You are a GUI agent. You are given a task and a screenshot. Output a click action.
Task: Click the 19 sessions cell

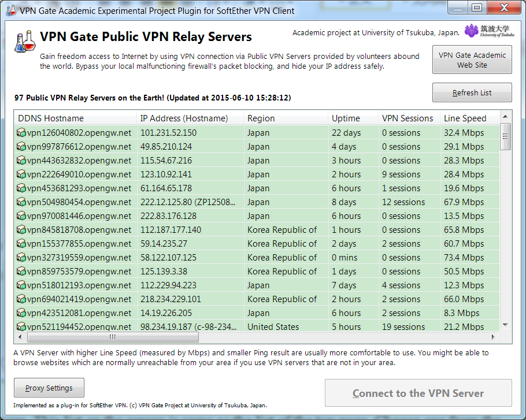click(x=403, y=326)
